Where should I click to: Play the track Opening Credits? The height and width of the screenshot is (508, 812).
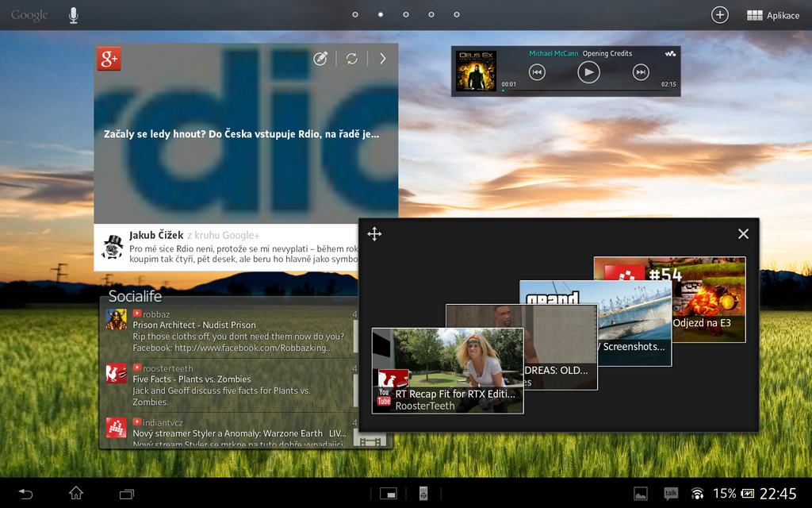[589, 72]
